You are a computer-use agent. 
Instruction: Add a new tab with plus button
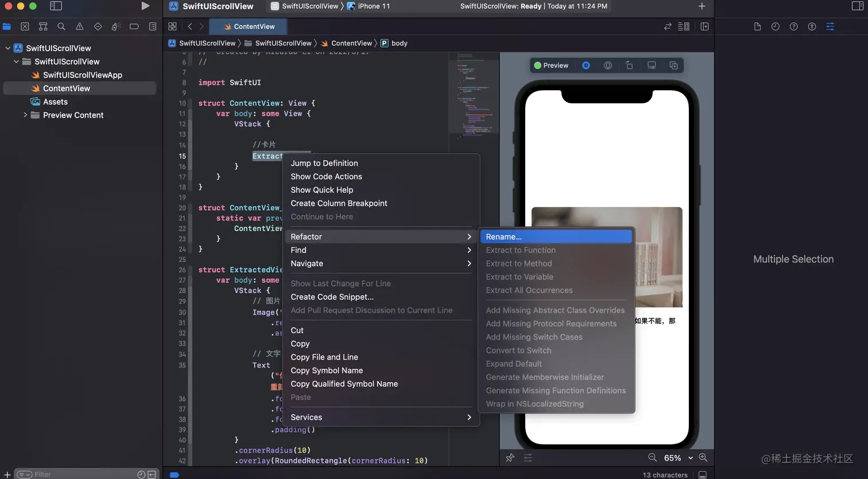702,6
